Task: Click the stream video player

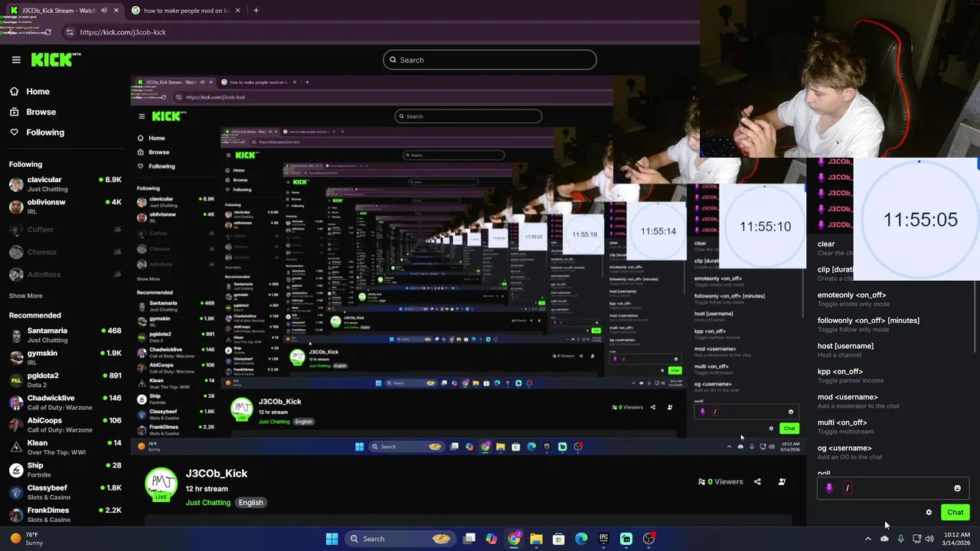Action: tap(467, 264)
